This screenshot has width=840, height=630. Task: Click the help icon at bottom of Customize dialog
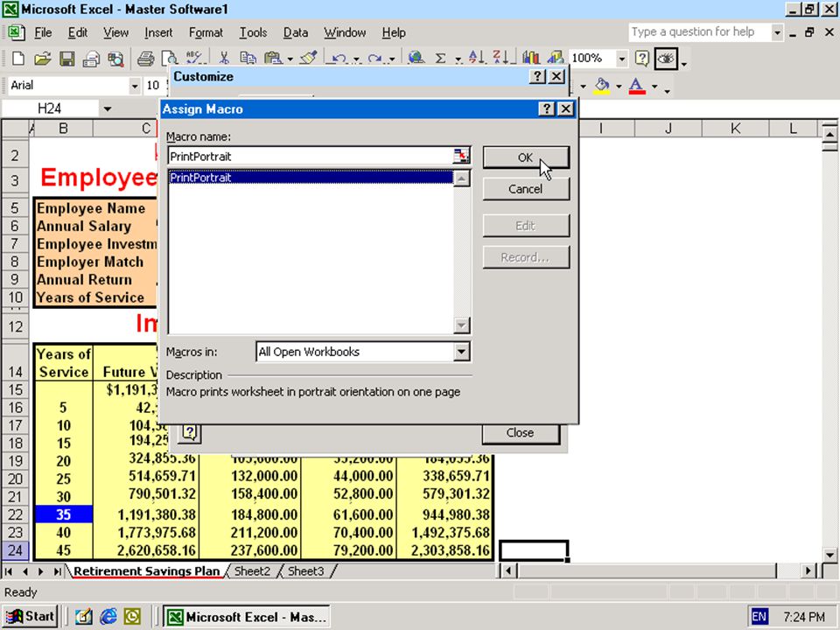click(190, 432)
